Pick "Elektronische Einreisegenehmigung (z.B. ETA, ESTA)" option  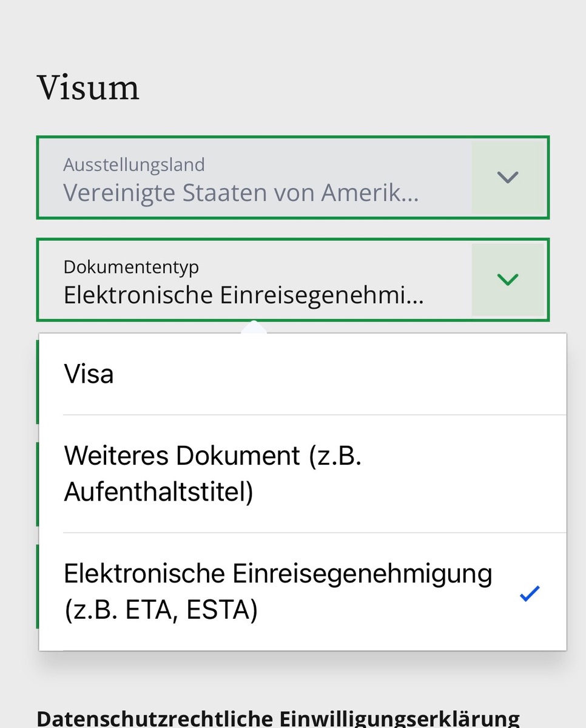pyautogui.click(x=277, y=591)
